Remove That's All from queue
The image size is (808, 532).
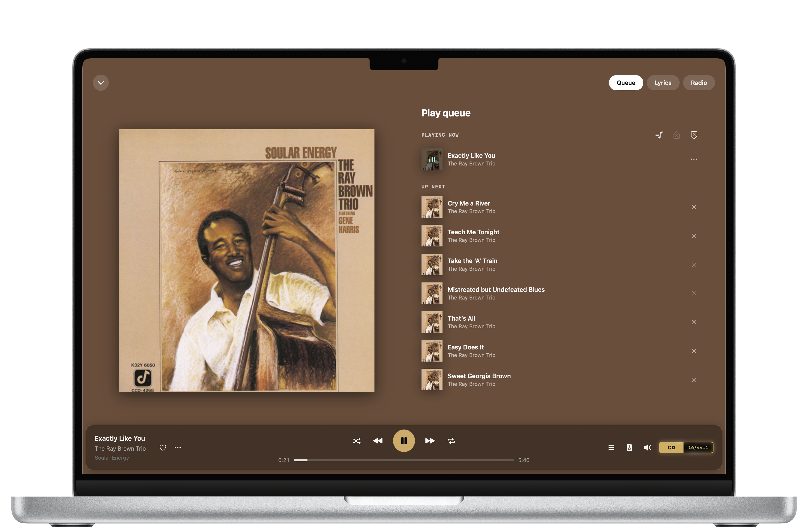(x=694, y=322)
